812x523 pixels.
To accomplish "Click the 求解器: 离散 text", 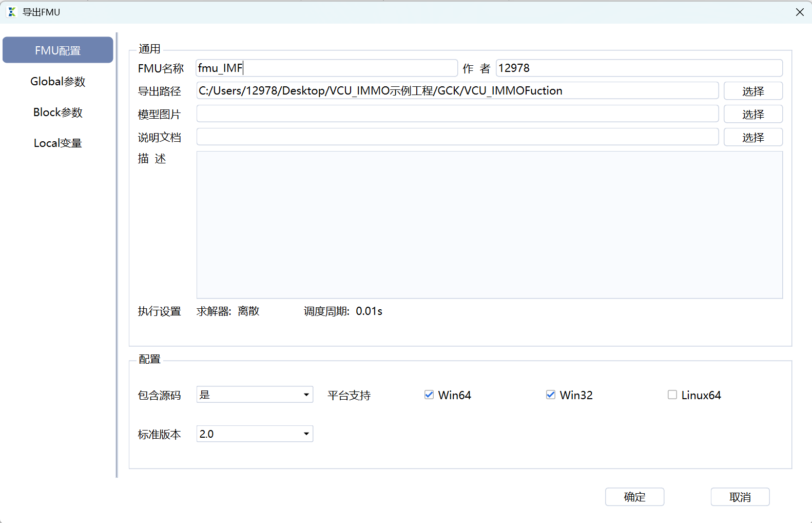I will coord(228,311).
